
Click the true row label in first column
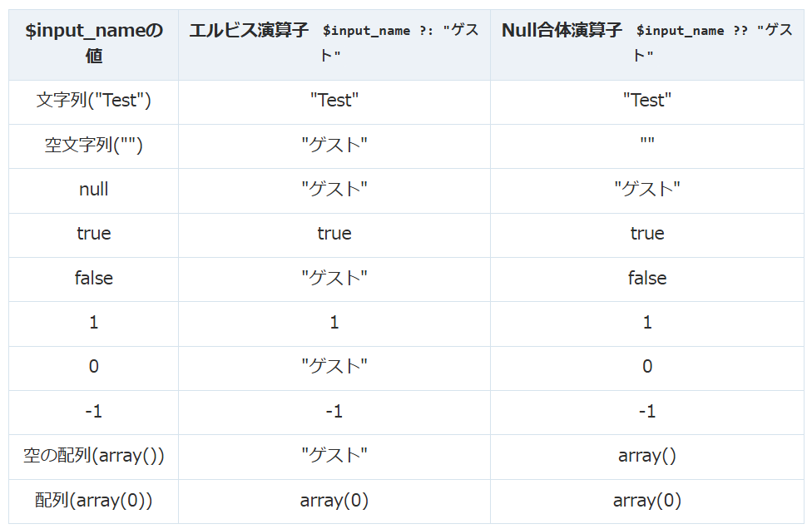click(93, 234)
